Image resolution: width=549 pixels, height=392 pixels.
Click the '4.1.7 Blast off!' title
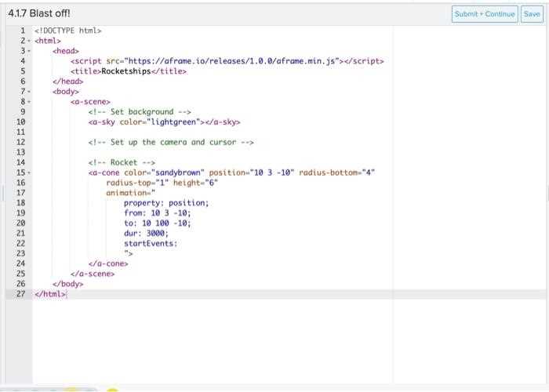pos(39,13)
